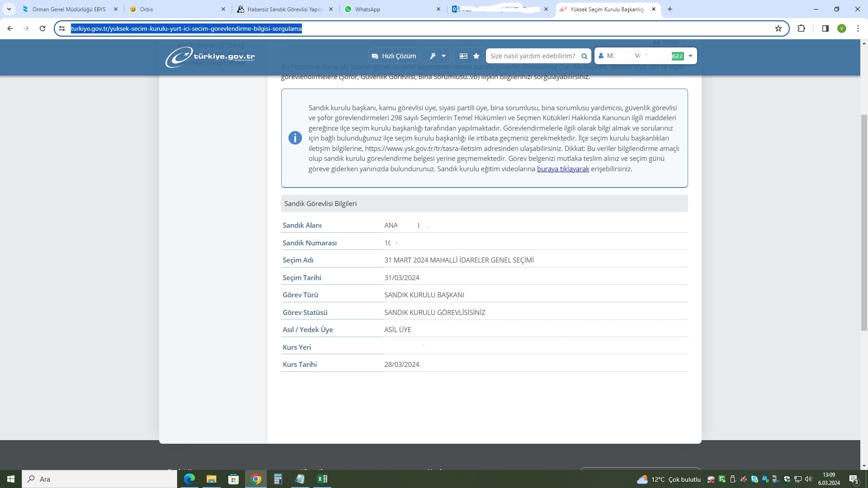Open File Explorer from taskbar
This screenshot has height=488, width=868.
pos(211,479)
